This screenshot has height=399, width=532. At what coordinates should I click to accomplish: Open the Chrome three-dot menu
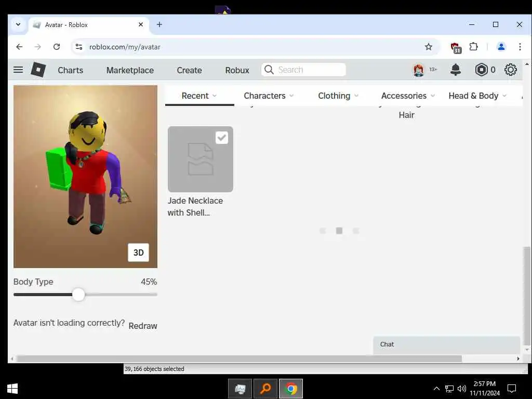click(x=520, y=47)
